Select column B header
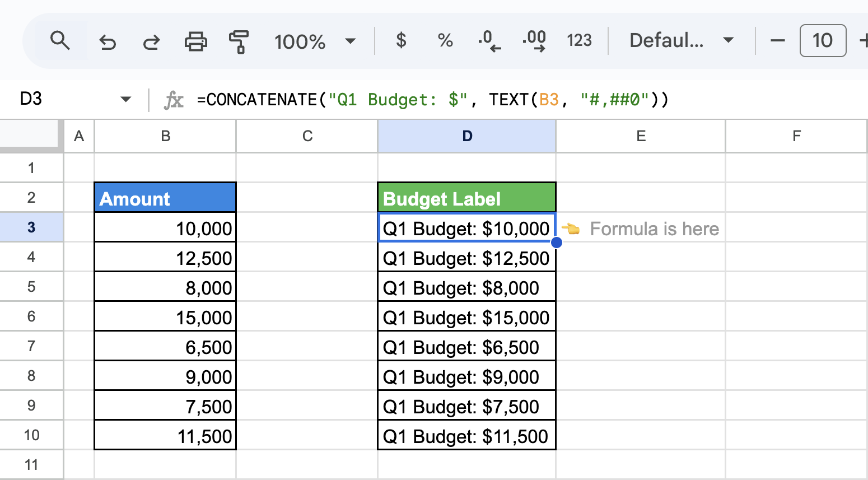Viewport: 868px width, 480px height. (x=165, y=136)
